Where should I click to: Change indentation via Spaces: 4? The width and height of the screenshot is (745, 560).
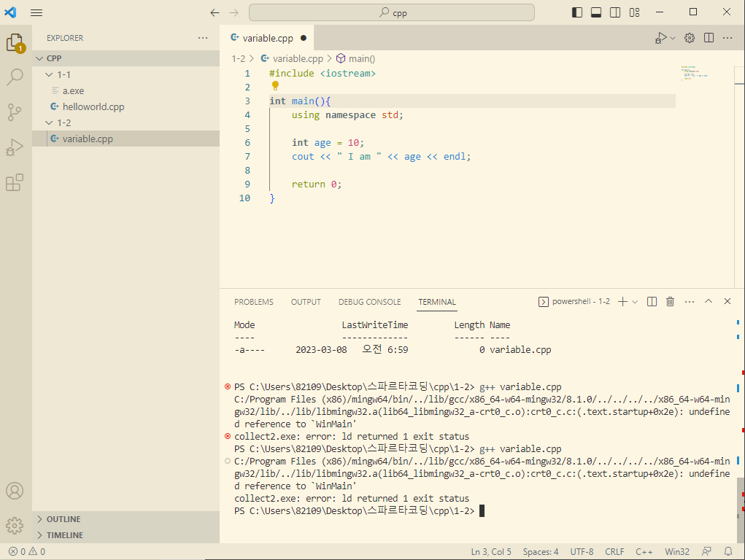(541, 552)
